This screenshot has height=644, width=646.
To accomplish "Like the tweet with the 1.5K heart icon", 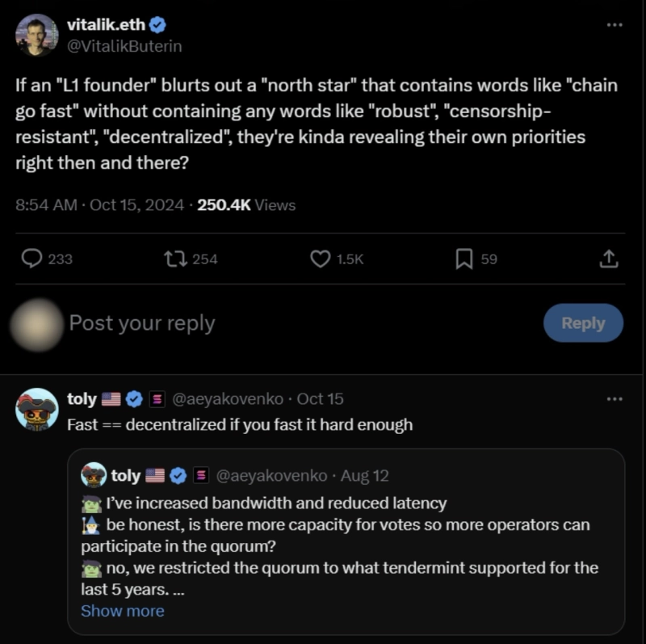I will click(320, 259).
